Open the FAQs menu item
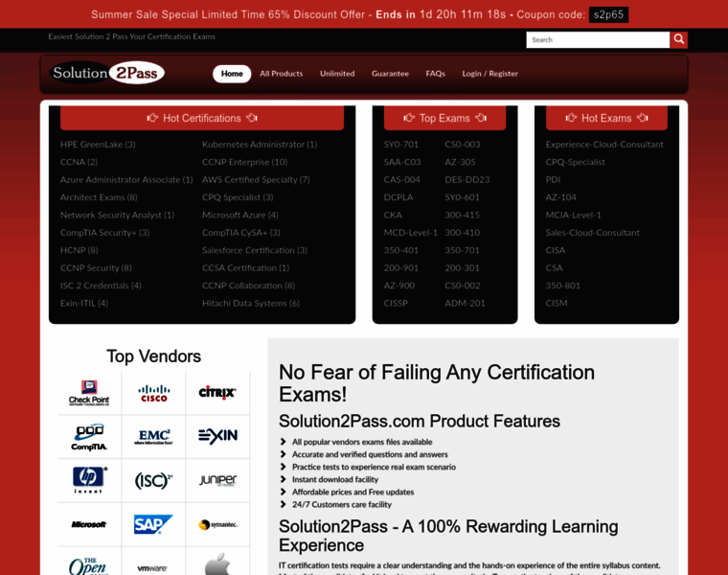 pos(435,74)
